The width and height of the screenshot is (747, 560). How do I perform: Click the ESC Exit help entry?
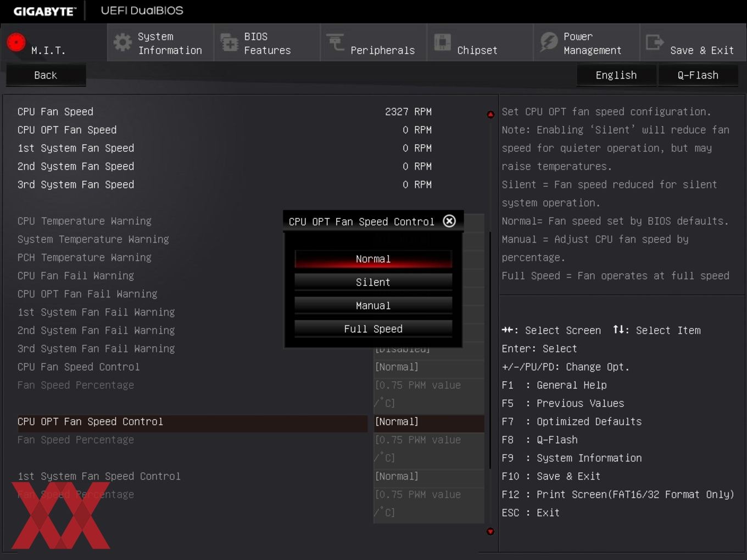[531, 513]
